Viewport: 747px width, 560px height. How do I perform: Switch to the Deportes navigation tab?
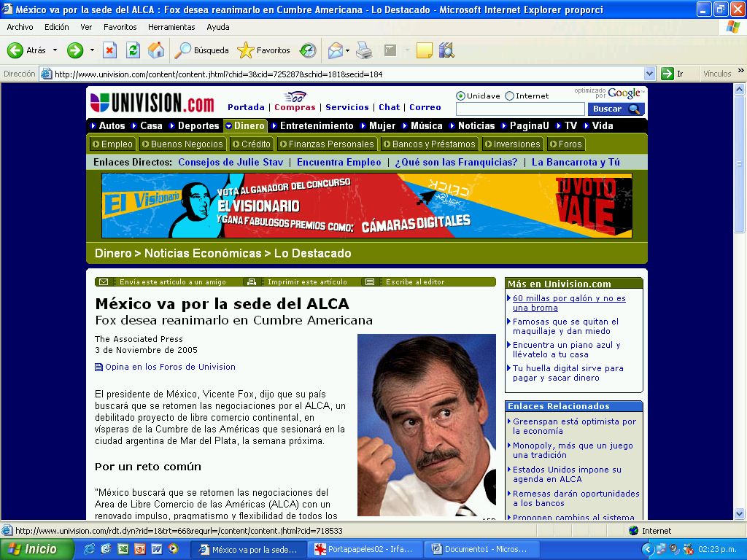(198, 125)
